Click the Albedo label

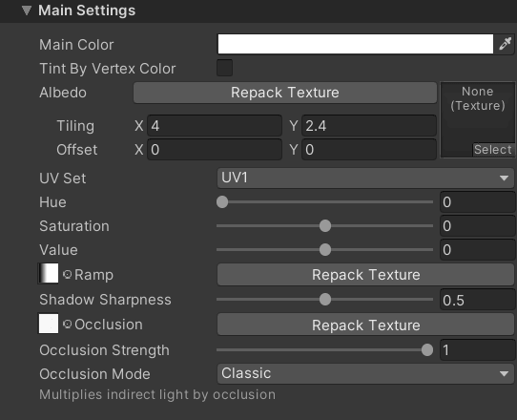coord(63,93)
